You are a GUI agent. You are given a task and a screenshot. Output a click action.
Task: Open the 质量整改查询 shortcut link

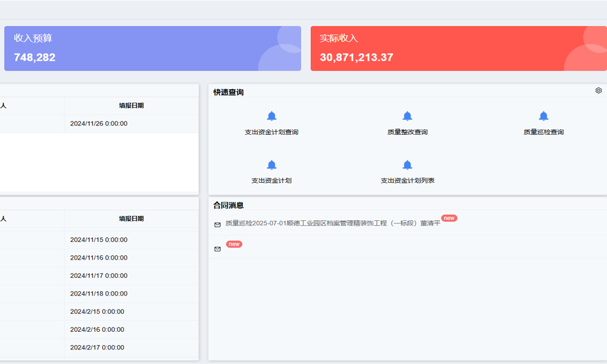point(407,132)
